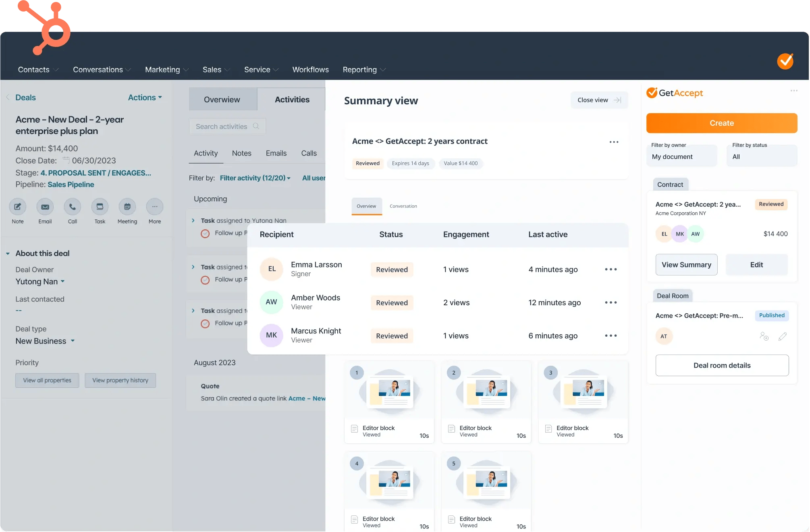Open the Service menu

(x=261, y=70)
